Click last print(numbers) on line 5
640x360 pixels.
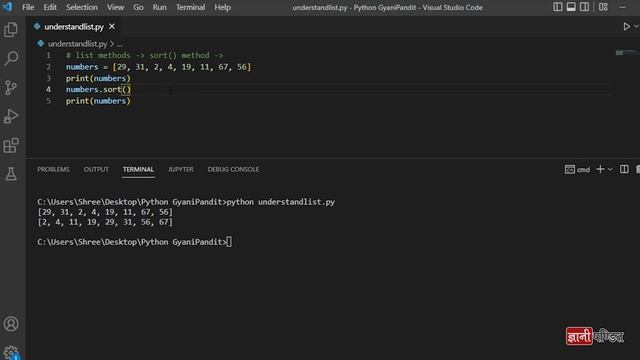(x=98, y=101)
